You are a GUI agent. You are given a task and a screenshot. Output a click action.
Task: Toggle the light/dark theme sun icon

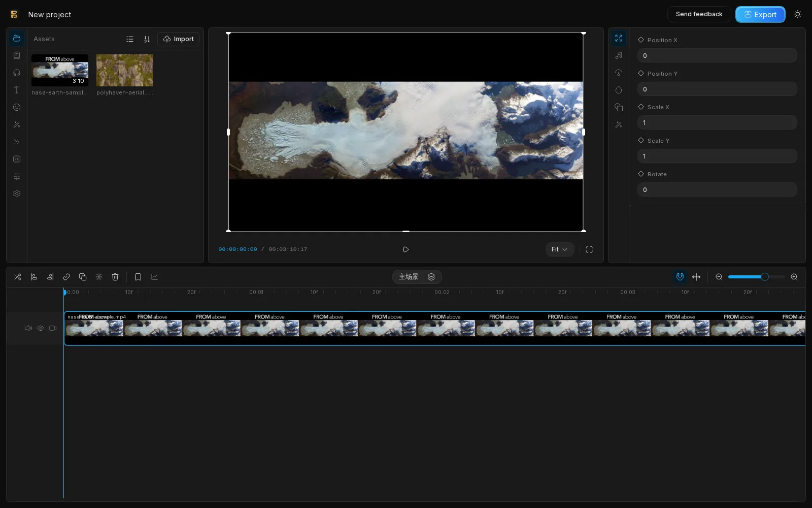[x=798, y=14]
